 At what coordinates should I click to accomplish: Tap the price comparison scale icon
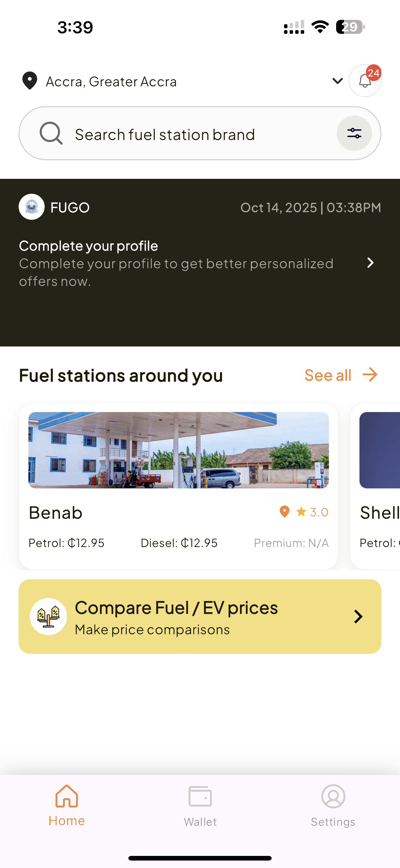pos(48,616)
